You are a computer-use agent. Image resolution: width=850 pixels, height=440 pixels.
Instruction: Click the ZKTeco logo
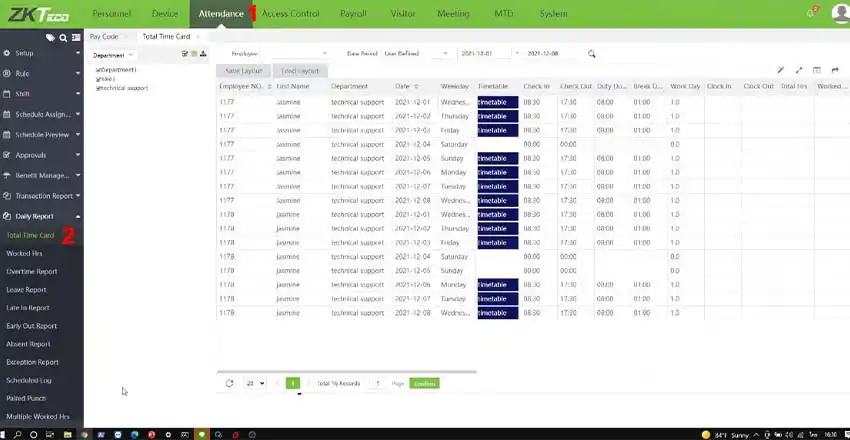pyautogui.click(x=38, y=14)
